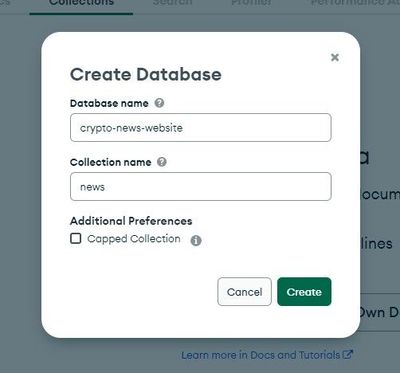
Task: Click help icon beside Database name
Action: 159,103
